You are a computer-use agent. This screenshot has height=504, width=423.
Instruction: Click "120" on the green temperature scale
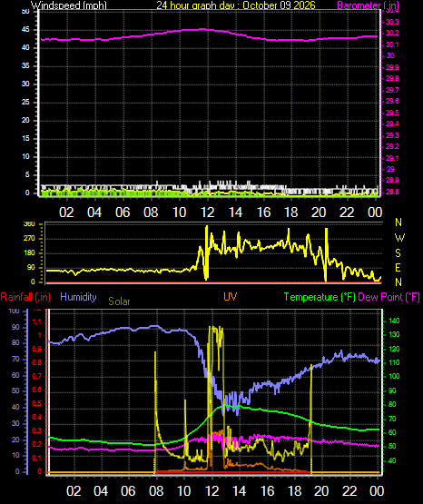click(x=394, y=349)
